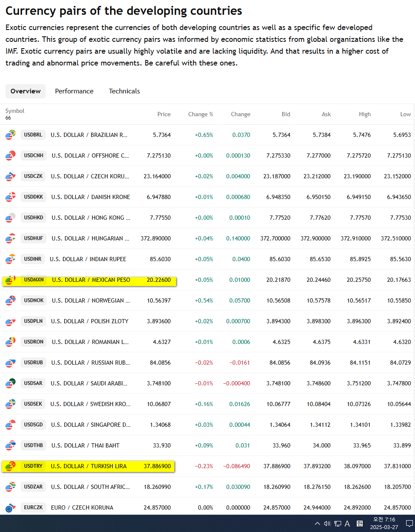Image resolution: width=415 pixels, height=532 pixels.
Task: Click the USDHKD currency pair flag icon
Action: click(11, 218)
